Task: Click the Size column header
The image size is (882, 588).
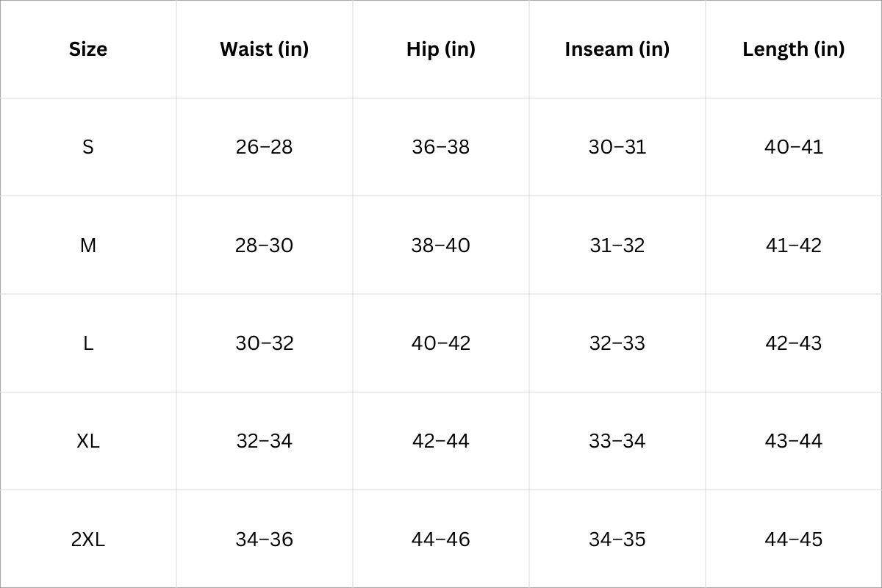Action: click(x=88, y=49)
